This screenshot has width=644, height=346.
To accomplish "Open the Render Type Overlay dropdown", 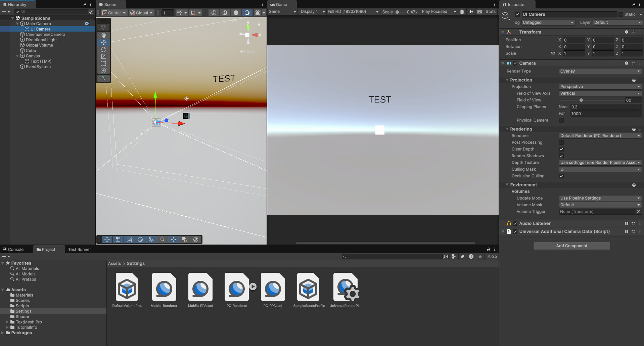I will pyautogui.click(x=600, y=71).
